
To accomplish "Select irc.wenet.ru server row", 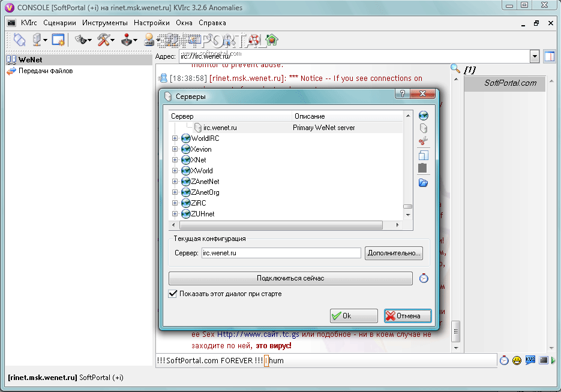I will 286,128.
